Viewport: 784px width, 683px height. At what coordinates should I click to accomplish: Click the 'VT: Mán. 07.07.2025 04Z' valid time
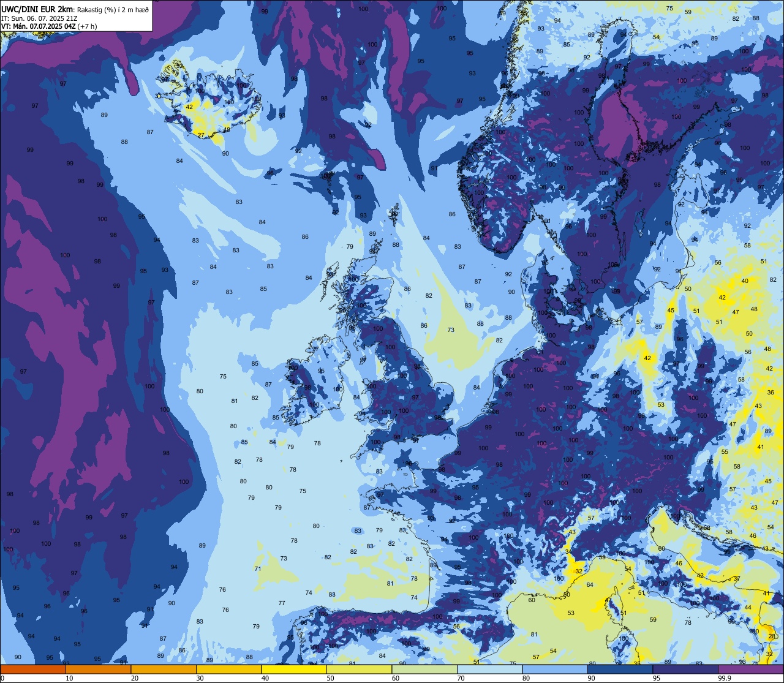coord(39,26)
